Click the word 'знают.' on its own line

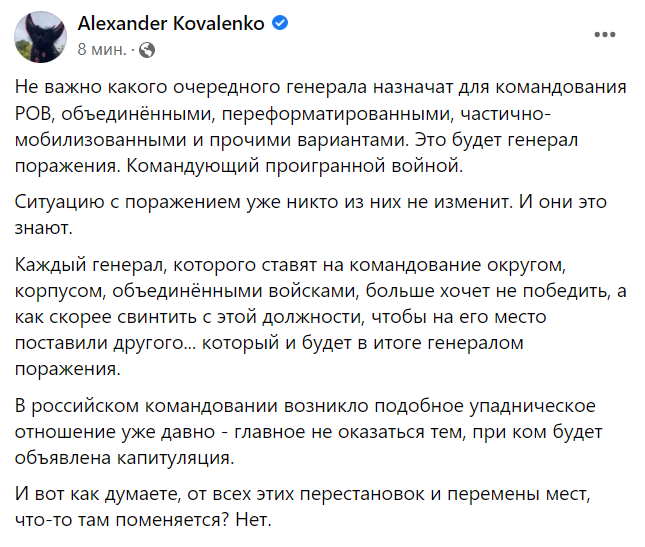(44, 227)
